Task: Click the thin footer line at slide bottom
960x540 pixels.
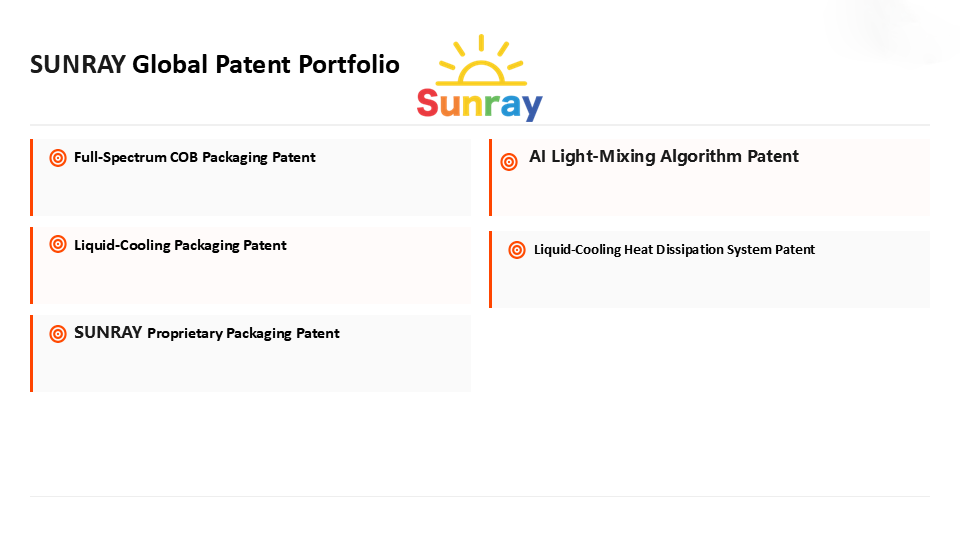Action: tap(480, 496)
